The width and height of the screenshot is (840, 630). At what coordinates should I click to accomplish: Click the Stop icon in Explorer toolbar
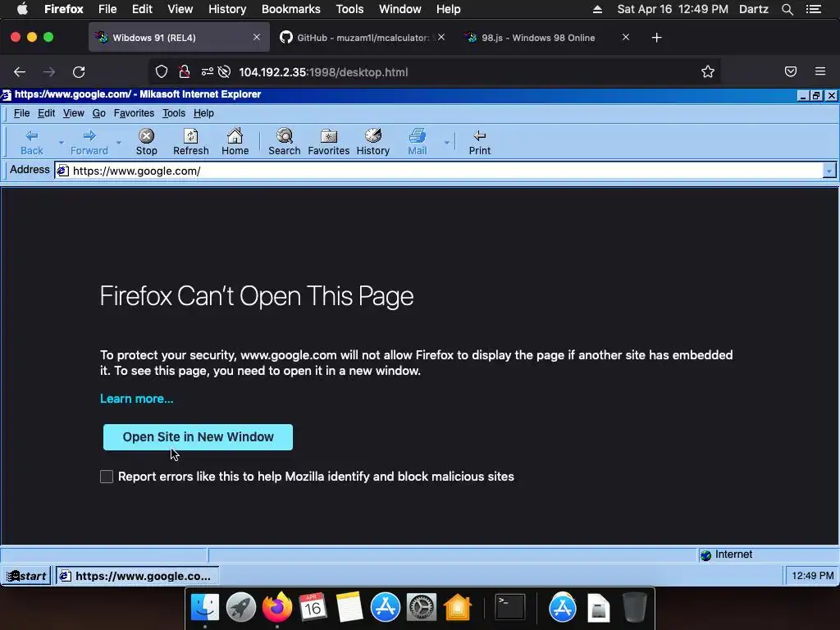point(146,142)
